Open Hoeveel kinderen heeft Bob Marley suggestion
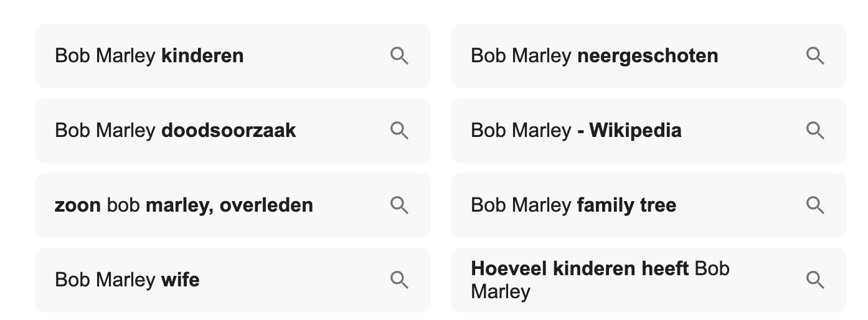This screenshot has height=320, width=868. 649,280
